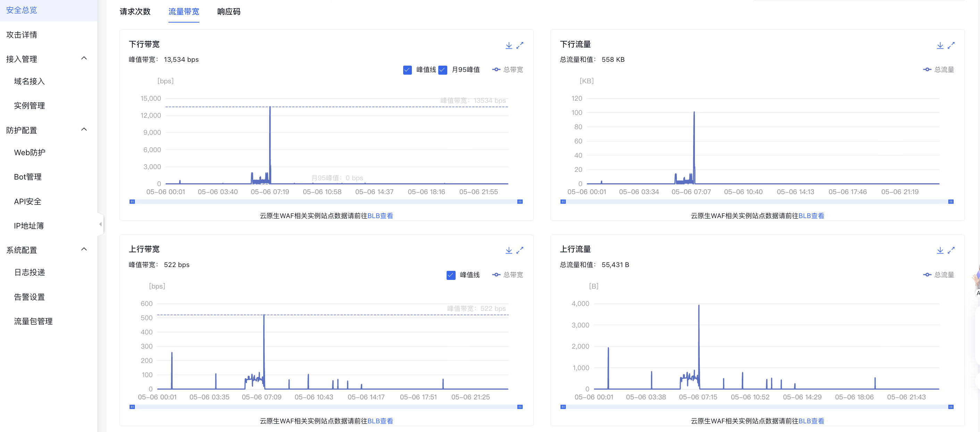Click right zoom handle of 下行带宽 range slider
This screenshot has height=432, width=980.
pyautogui.click(x=520, y=201)
